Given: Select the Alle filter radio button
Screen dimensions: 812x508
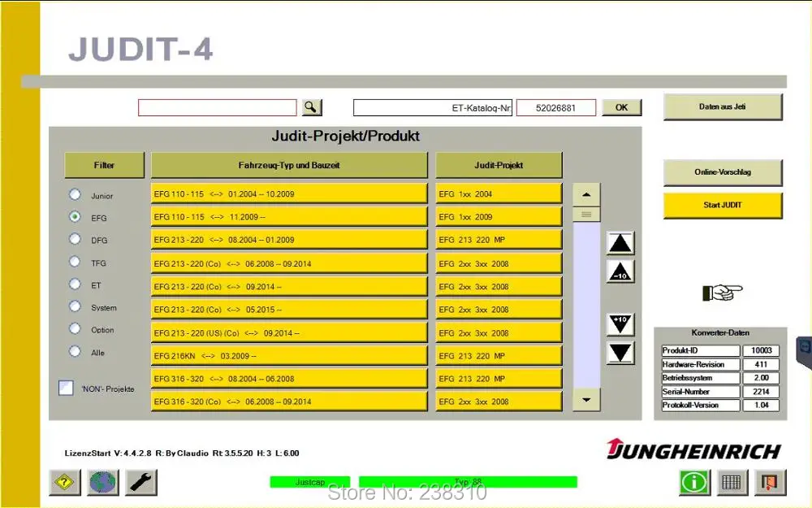Looking at the screenshot, I should [x=75, y=351].
